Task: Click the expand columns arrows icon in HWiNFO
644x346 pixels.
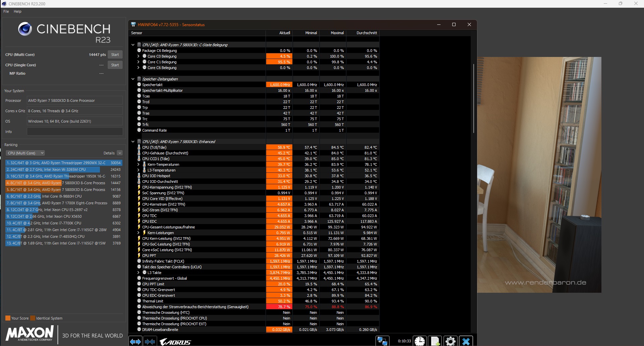Action: pyautogui.click(x=135, y=341)
